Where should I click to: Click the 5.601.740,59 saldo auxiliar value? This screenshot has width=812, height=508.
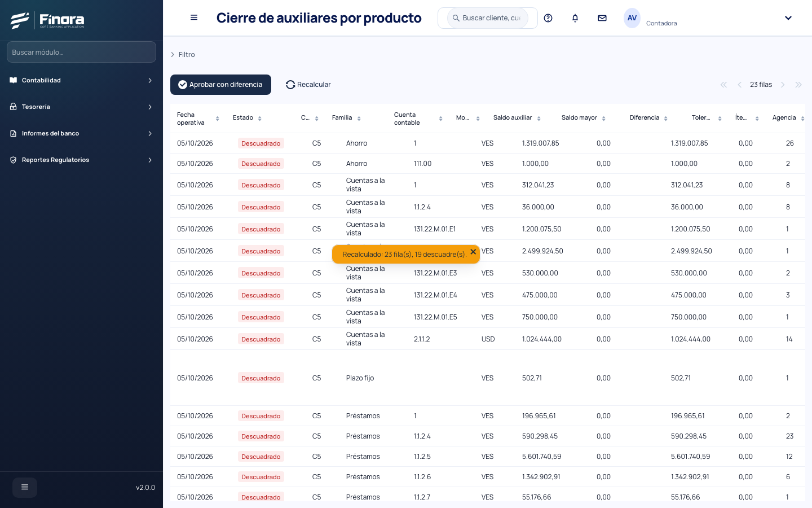[541, 457]
